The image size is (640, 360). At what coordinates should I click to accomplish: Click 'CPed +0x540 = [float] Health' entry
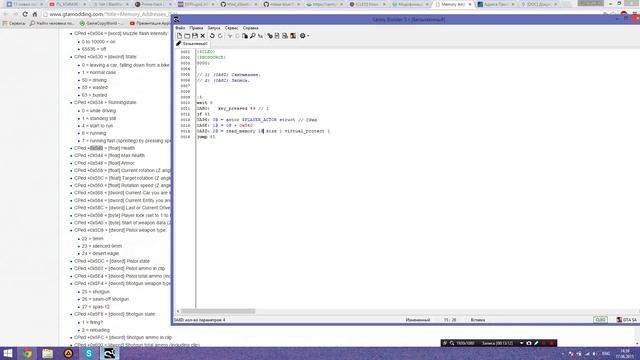tap(104, 148)
